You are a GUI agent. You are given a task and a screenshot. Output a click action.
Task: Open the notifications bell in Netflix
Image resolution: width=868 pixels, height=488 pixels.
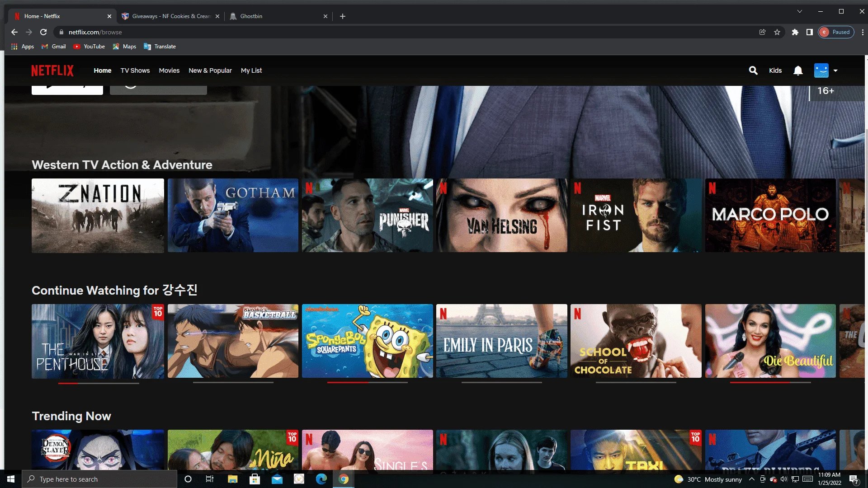pos(798,70)
